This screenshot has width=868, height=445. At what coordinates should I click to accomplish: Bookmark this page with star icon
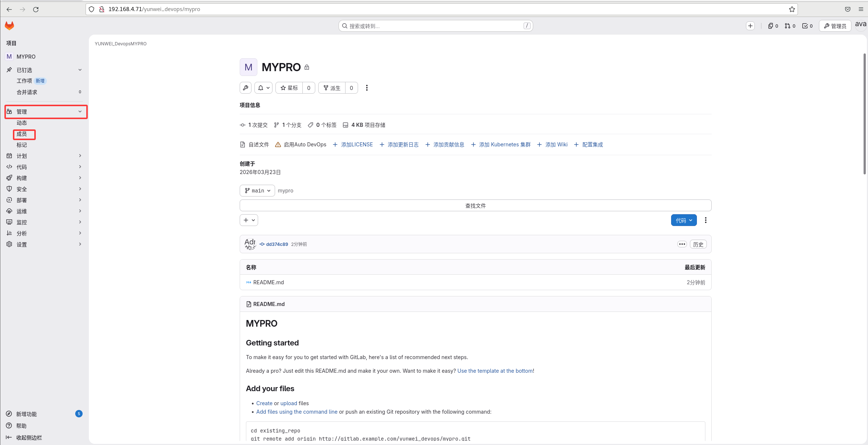792,9
